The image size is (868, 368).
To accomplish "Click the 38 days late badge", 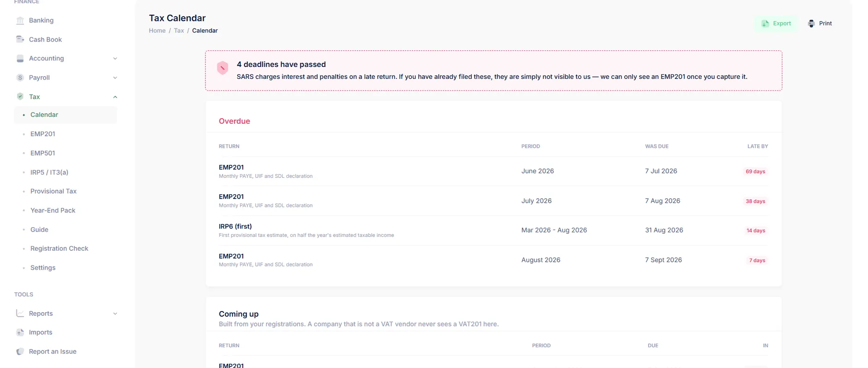I will coord(755,201).
